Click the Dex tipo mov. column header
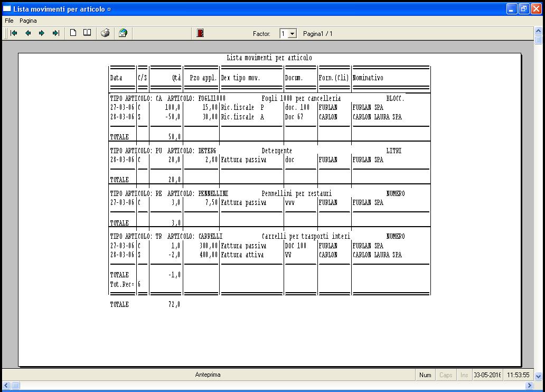Image resolution: width=545 pixels, height=392 pixels. [x=240, y=78]
